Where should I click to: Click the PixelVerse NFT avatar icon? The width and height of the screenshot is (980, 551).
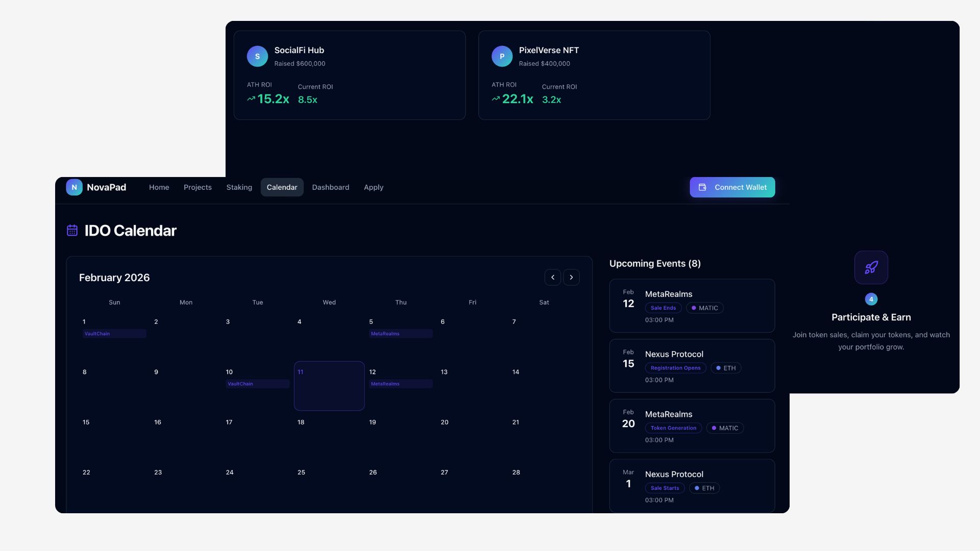click(502, 56)
